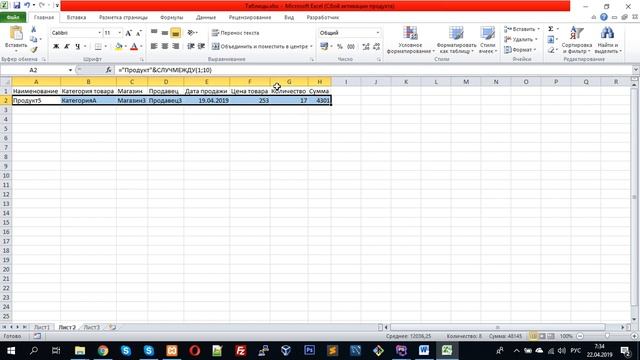
Task: Select the Лист1 sheet tab
Action: [x=42, y=327]
